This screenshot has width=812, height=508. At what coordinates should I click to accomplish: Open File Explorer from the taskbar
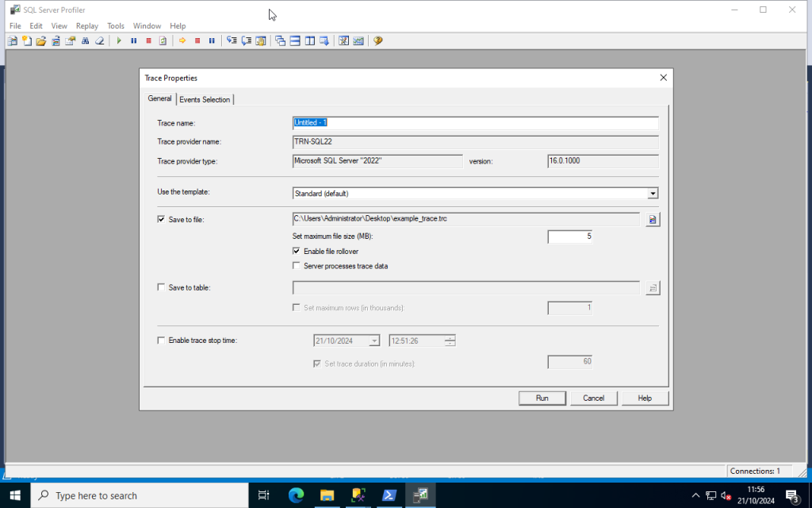327,495
